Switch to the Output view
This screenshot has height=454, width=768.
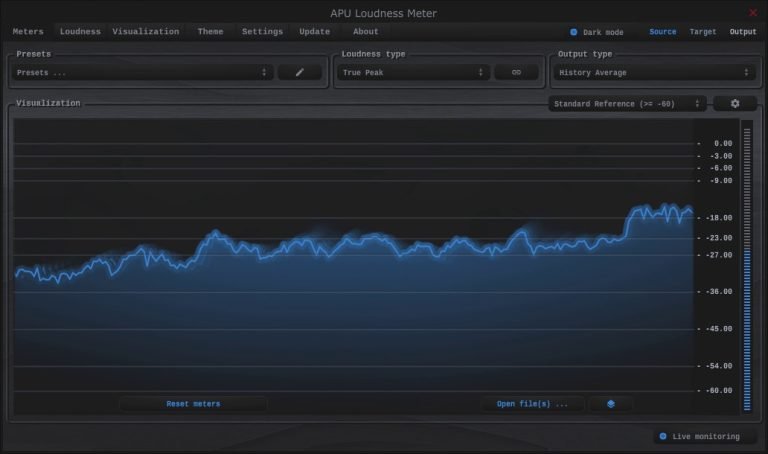pos(743,32)
